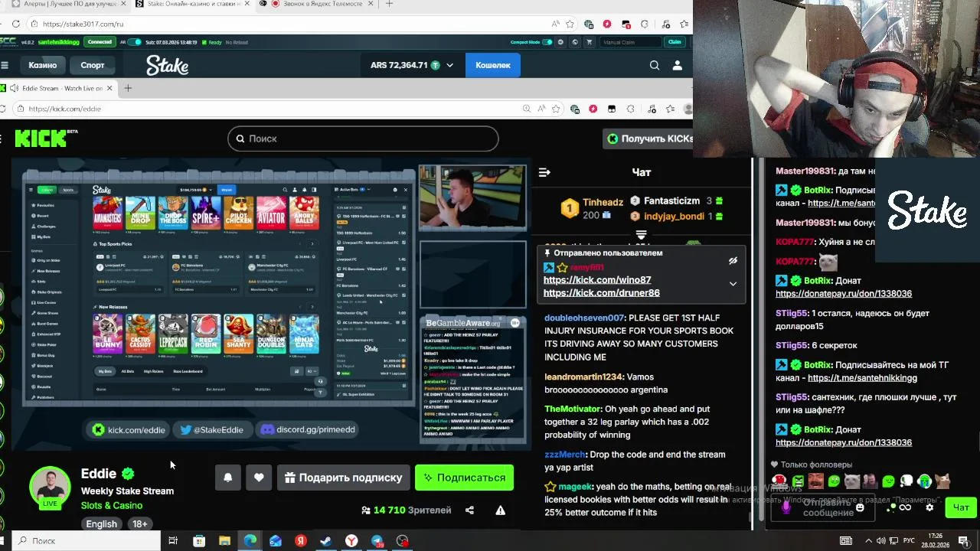Click Кошелек wallet button
Screen dimensions: 980x551
click(x=493, y=65)
